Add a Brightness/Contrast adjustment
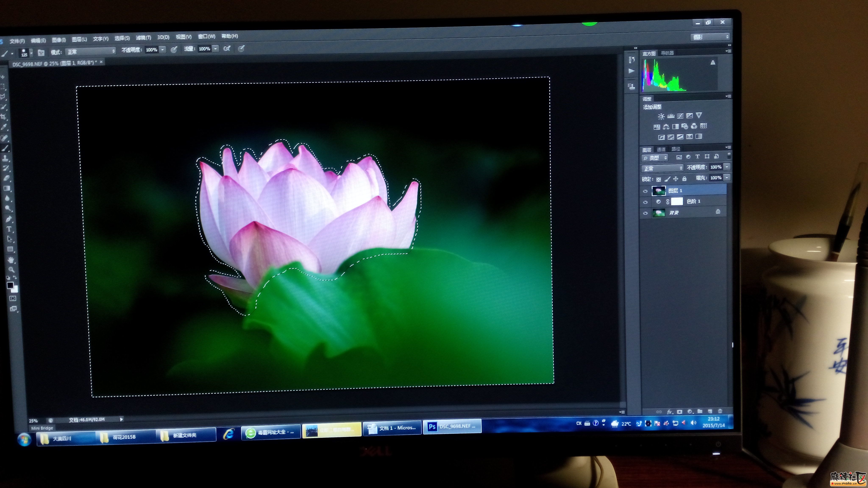868x488 pixels. coord(661,116)
